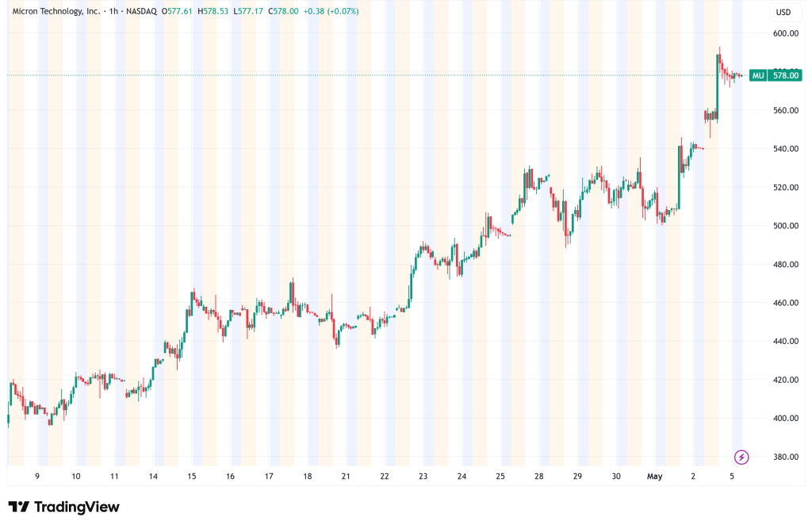Click the 540.00 price axis label
812x528 pixels.
click(786, 148)
